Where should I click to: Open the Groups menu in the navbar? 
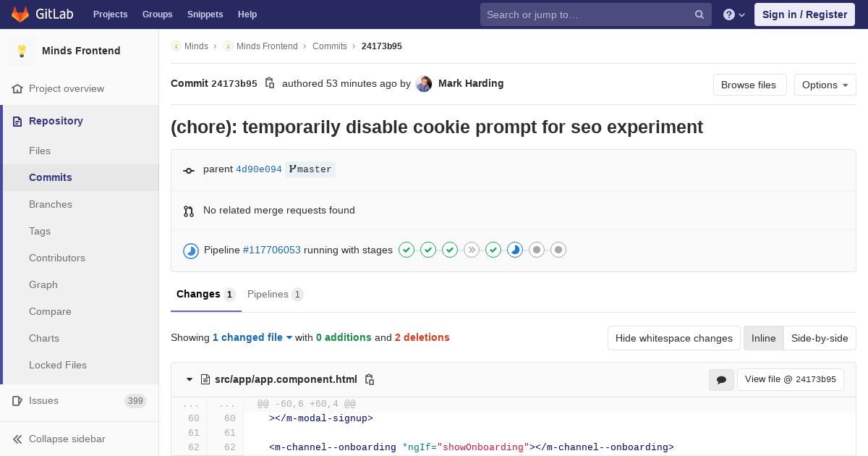(157, 14)
